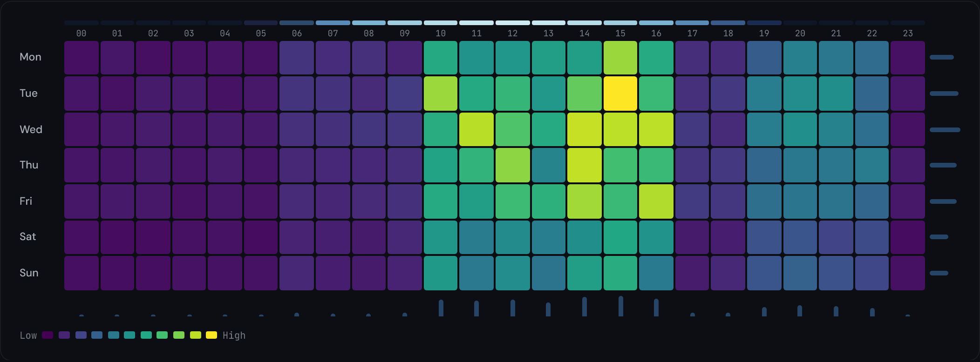Click the darkest purple legend swatch beside Low
Screen dimensions: 980x362
(x=48, y=335)
